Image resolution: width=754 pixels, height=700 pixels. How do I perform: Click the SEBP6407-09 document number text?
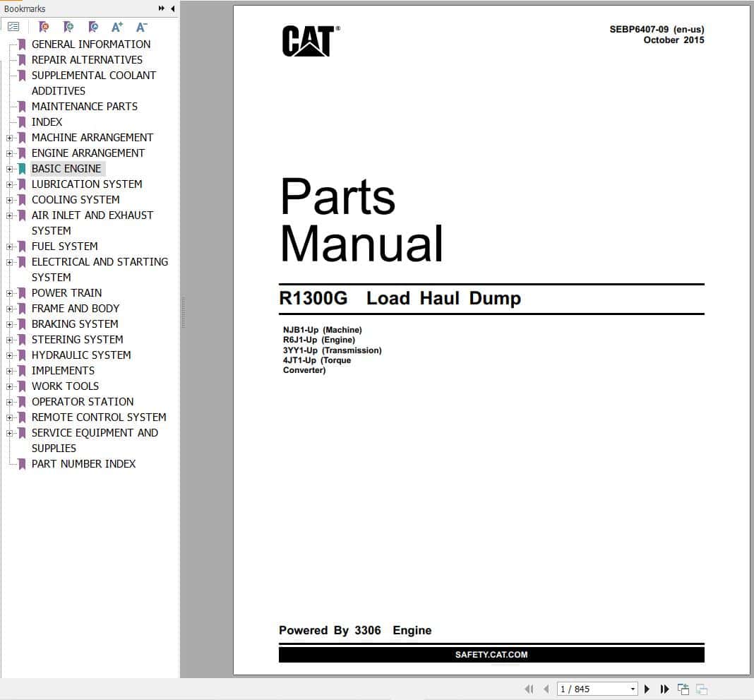point(639,30)
